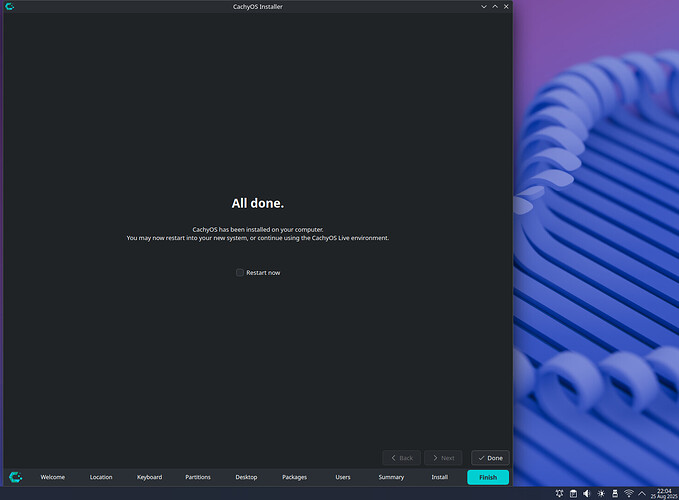Select the Location step tab
Viewport: 679px width, 500px height.
click(101, 477)
